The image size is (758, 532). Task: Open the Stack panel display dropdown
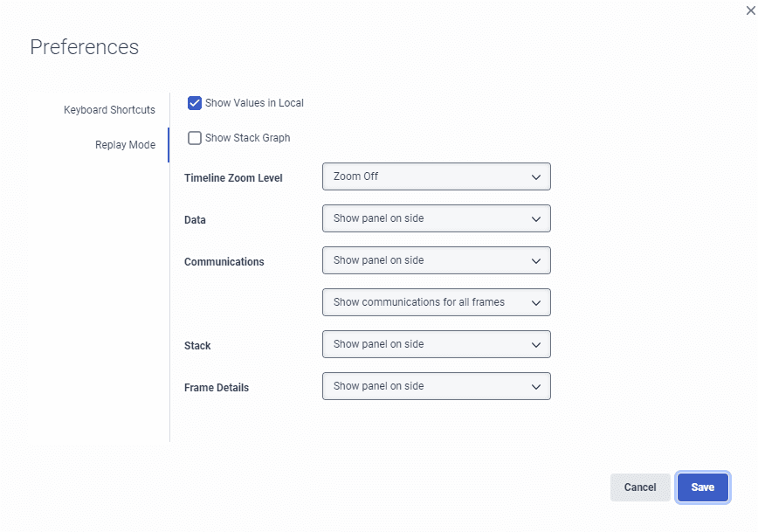pyautogui.click(x=436, y=344)
